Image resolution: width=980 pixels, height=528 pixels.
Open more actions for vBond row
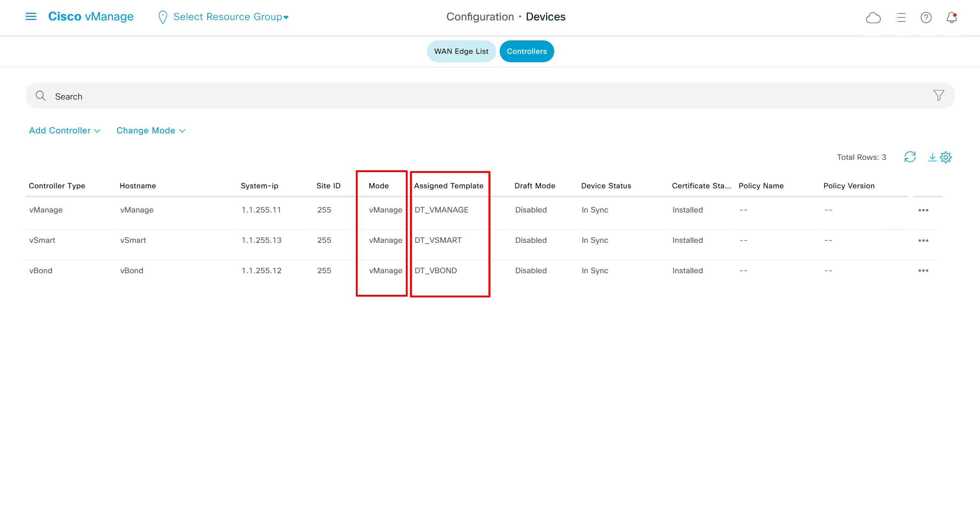(923, 271)
